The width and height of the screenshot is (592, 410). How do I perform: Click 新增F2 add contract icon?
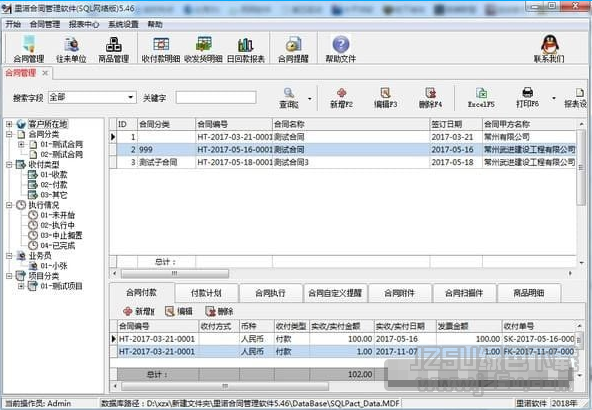(x=342, y=98)
